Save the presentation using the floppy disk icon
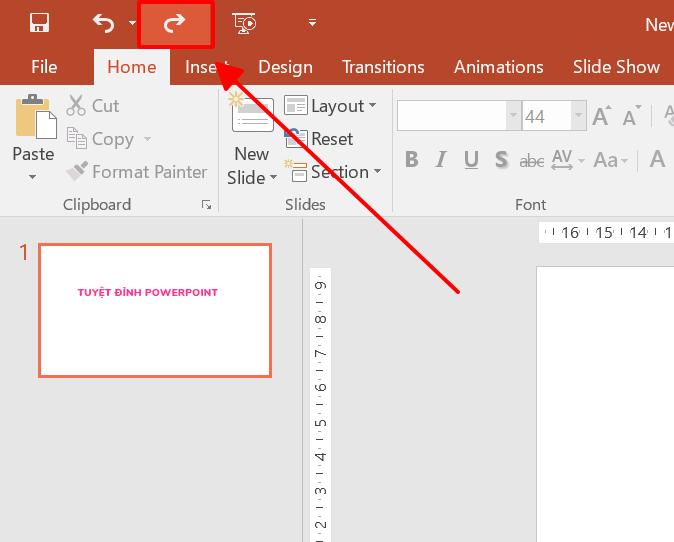This screenshot has height=542, width=674. coord(39,23)
